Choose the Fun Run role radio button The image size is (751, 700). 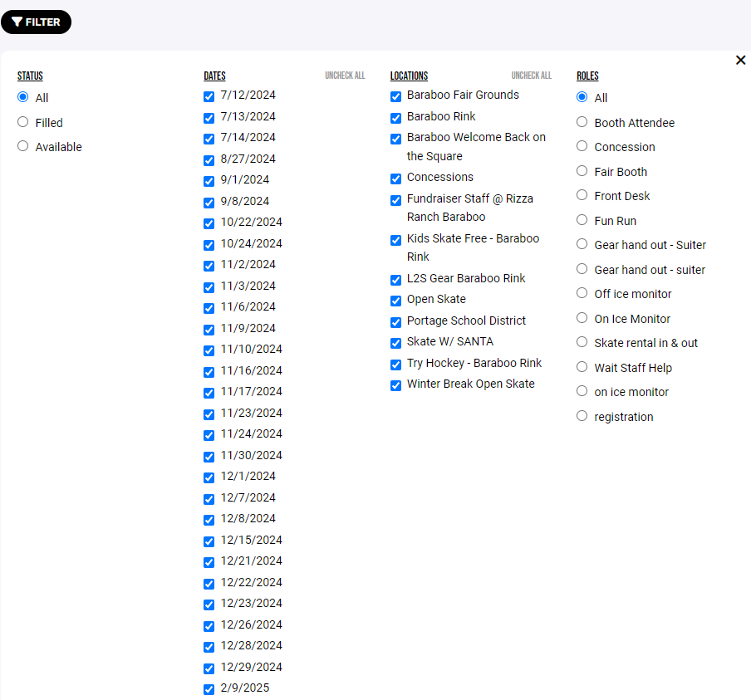coord(582,220)
